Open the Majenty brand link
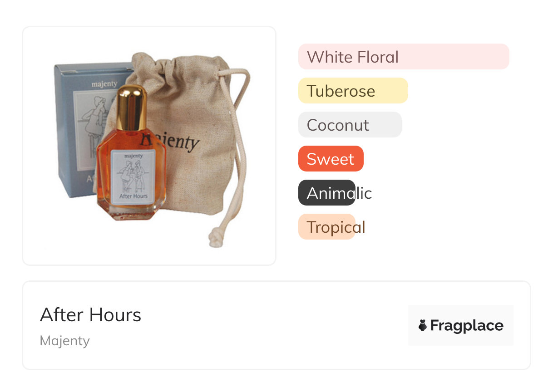553x392 pixels. click(x=64, y=341)
